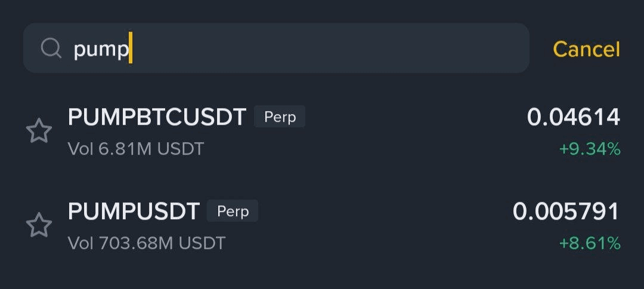Select the 0.005791 price value
Screen dimensions: 644x289
[566, 211]
